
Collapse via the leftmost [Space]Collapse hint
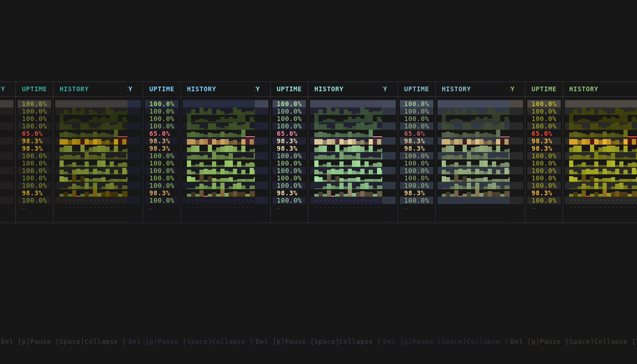point(87,342)
